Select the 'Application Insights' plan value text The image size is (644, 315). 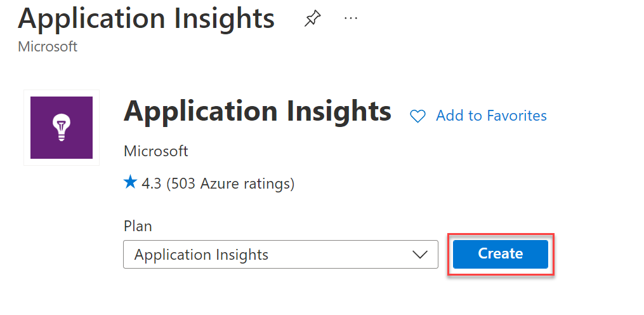[201, 255]
